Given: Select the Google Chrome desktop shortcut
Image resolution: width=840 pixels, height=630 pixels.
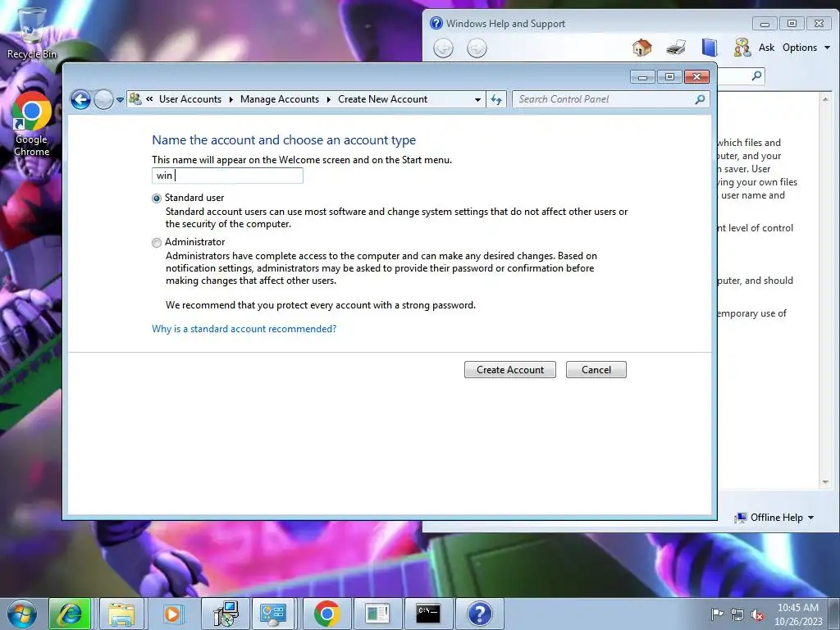Looking at the screenshot, I should tap(32, 125).
